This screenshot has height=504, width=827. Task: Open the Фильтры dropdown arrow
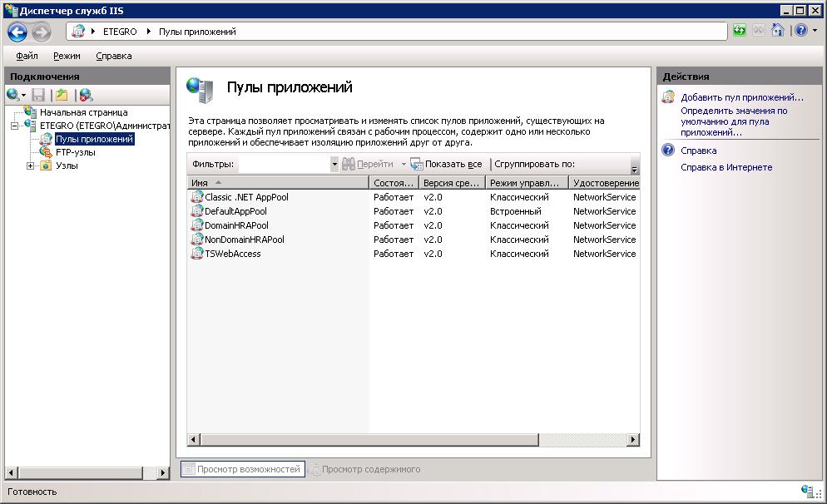(334, 164)
